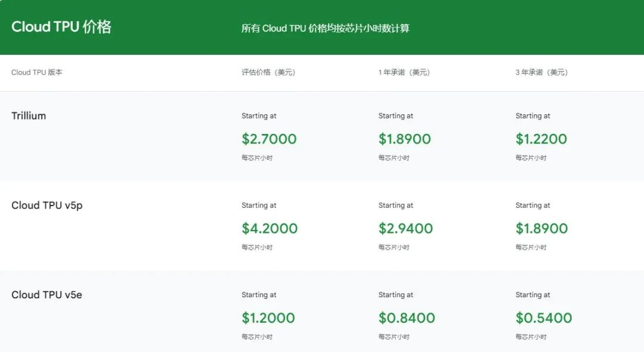
Task: Click the Cloud TPU 价格 title
Action: tap(61, 27)
